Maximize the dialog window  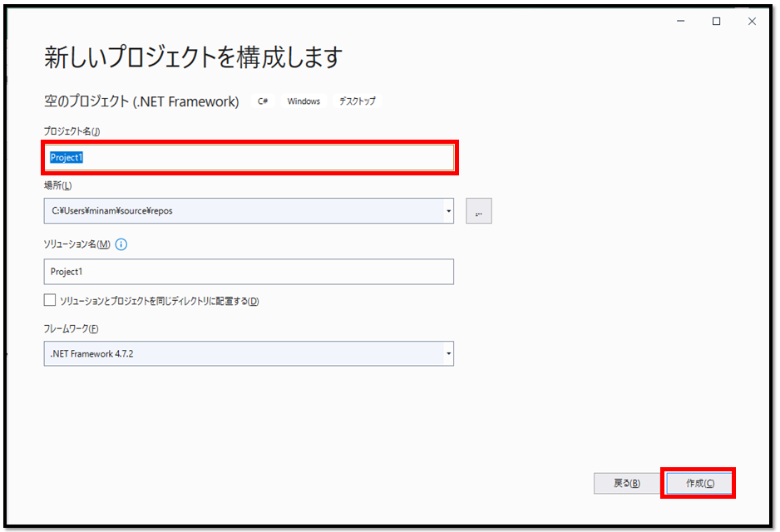point(716,21)
